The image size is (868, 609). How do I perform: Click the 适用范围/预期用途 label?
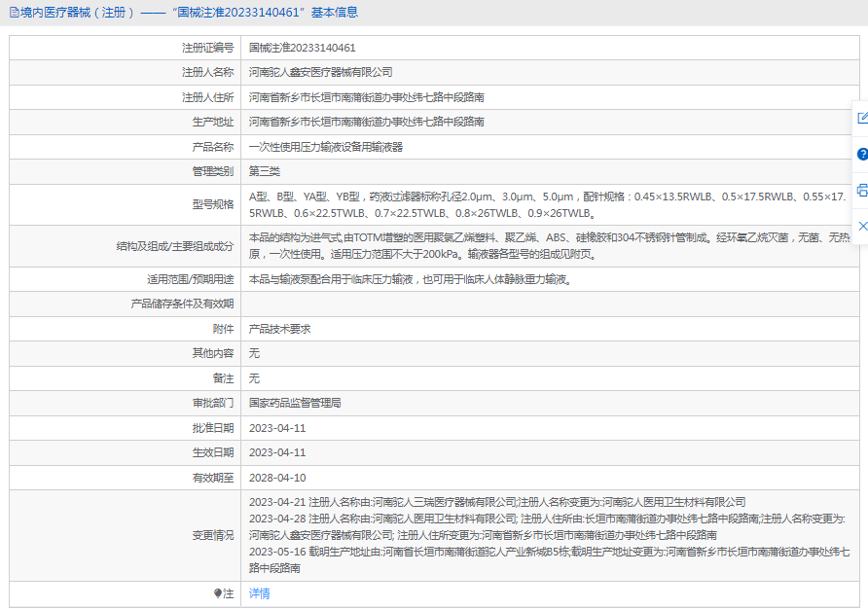[x=191, y=279]
